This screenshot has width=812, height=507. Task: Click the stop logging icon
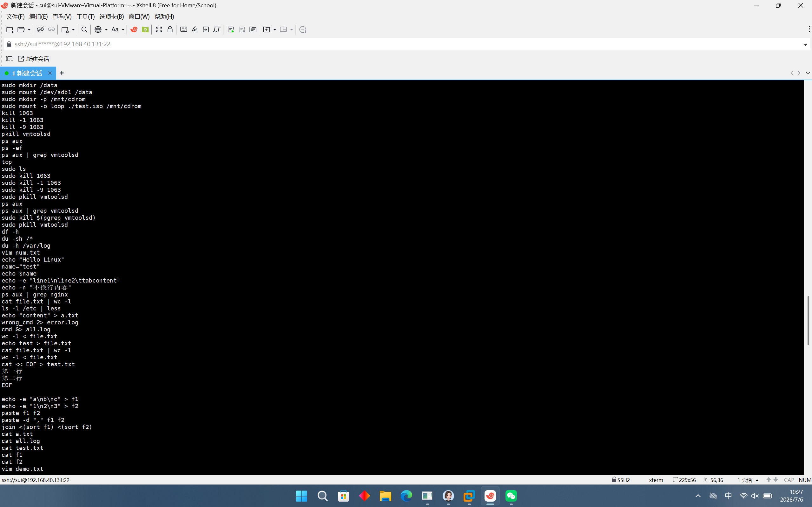pyautogui.click(x=242, y=29)
